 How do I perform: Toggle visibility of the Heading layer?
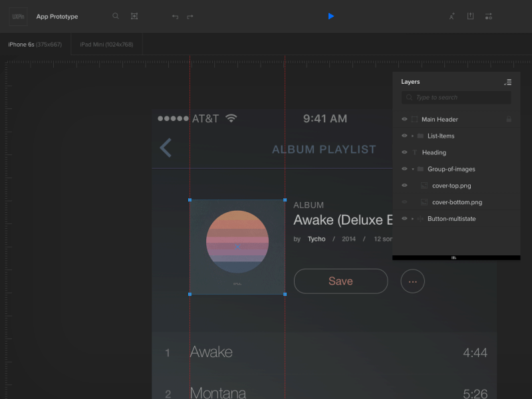404,152
